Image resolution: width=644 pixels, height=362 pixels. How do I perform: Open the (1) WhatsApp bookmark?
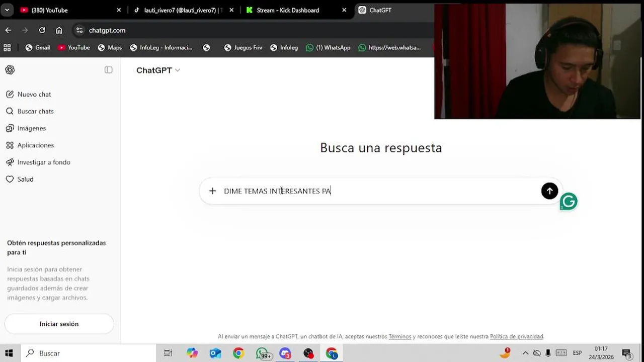328,47
